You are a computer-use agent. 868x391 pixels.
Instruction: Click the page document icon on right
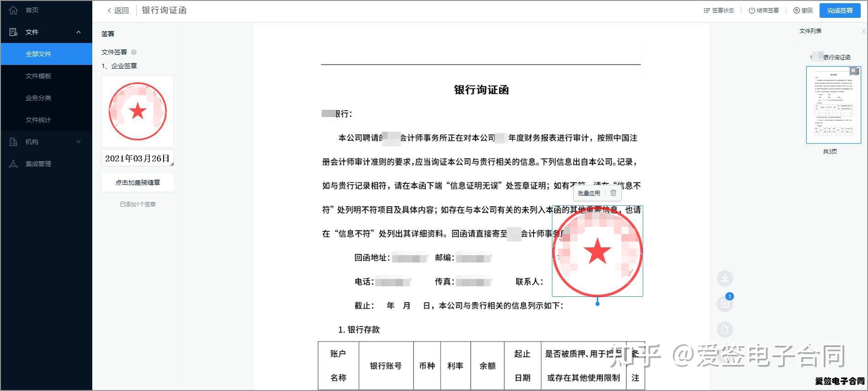(x=725, y=329)
